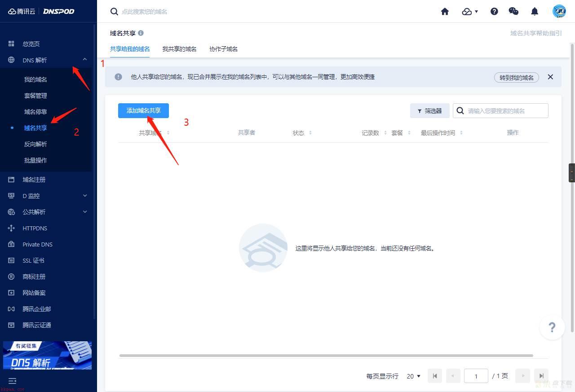Viewport: 575px width, 392px height.
Task: Open the 筛选器 filter button
Action: [429, 111]
